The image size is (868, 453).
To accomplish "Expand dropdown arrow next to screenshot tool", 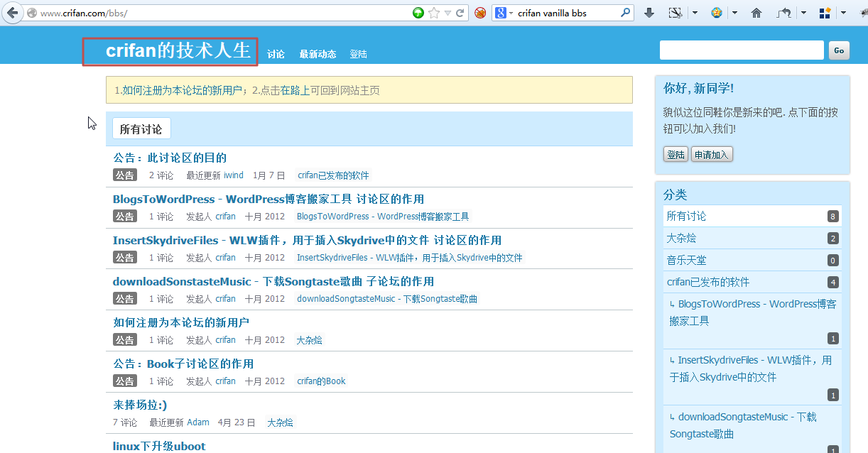I will (694, 13).
